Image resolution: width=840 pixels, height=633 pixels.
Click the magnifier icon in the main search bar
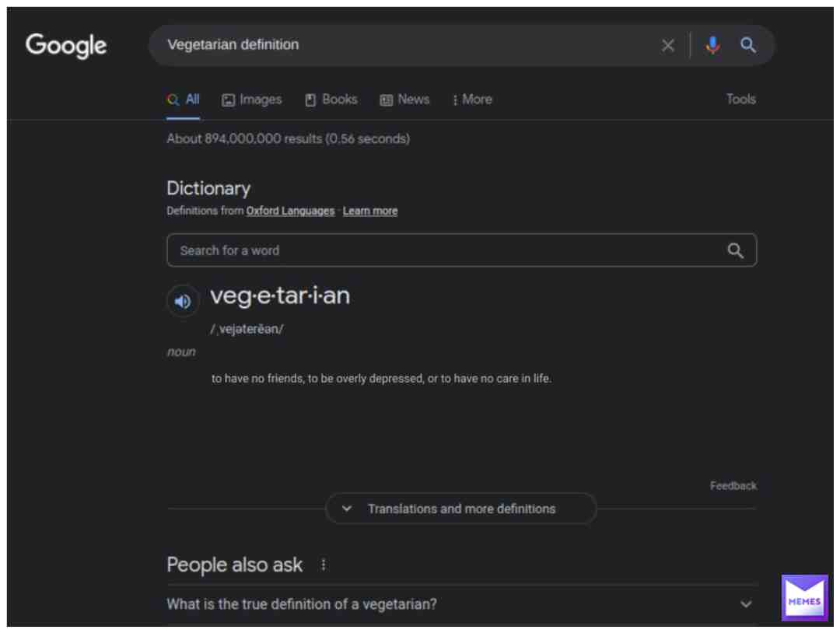pyautogui.click(x=748, y=45)
